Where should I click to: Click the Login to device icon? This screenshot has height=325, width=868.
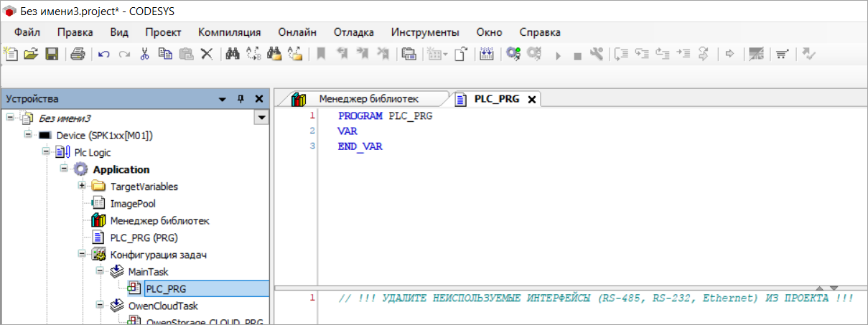click(x=513, y=54)
